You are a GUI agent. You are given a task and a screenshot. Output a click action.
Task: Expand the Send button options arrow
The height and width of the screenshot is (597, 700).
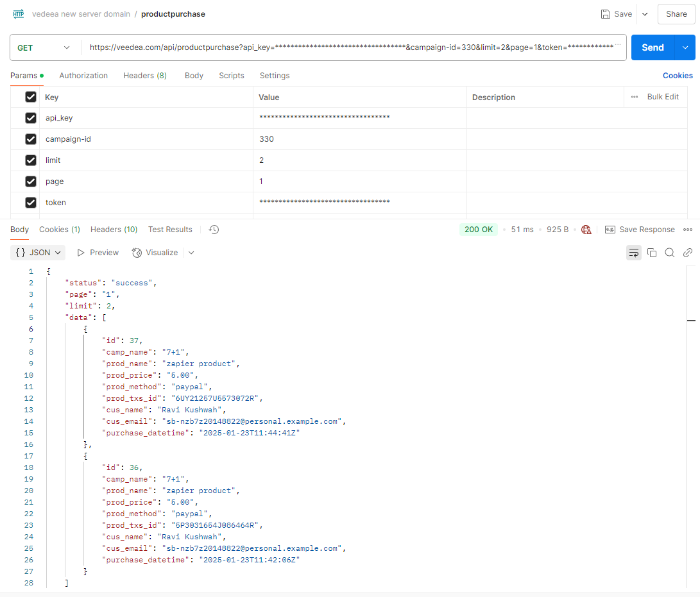(x=685, y=47)
